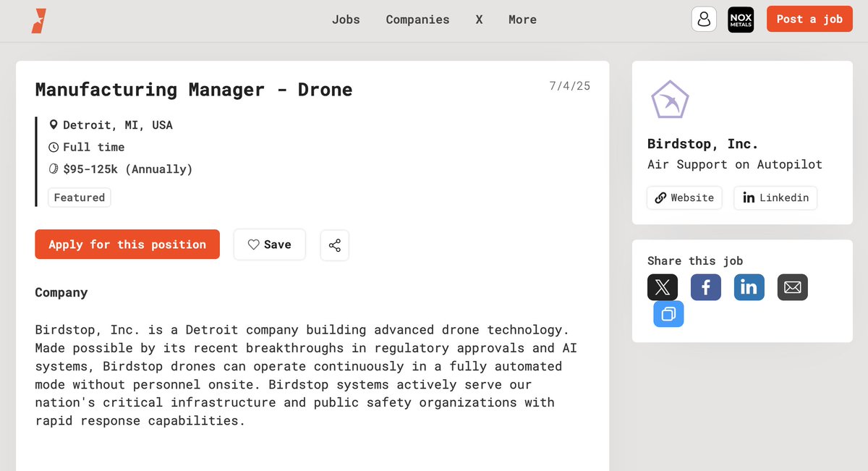Open the user profile icon
This screenshot has width=868, height=471.
(704, 20)
